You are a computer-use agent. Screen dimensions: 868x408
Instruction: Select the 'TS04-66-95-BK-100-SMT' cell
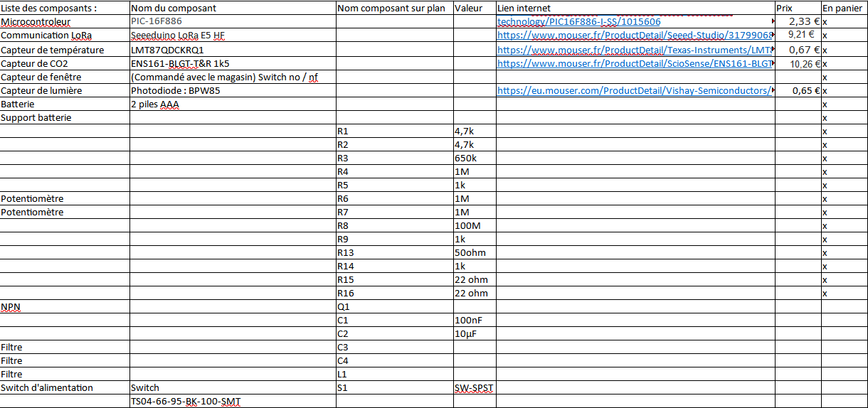[233, 401]
